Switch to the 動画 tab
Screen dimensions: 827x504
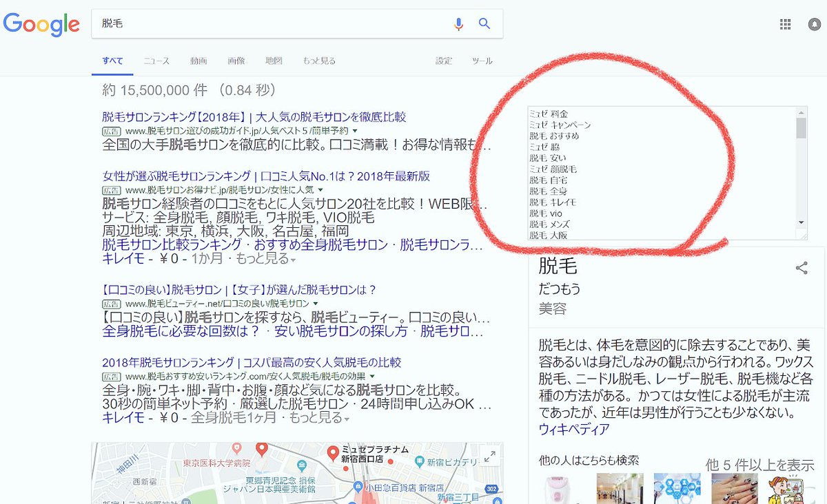198,61
